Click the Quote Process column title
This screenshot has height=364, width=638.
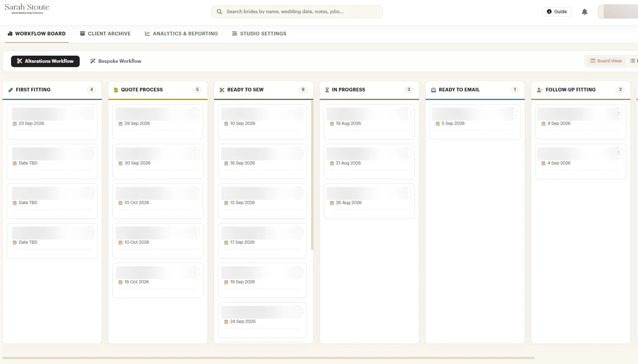point(142,90)
